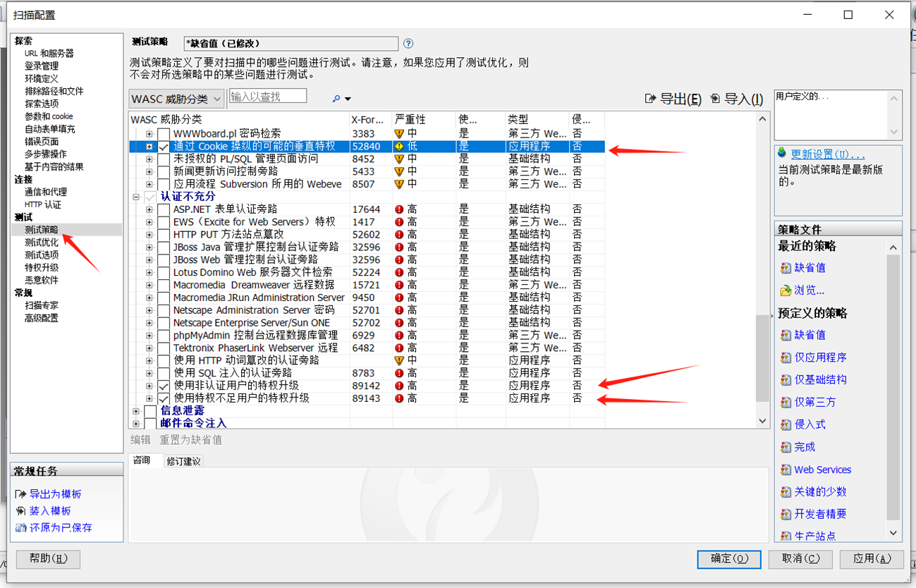The width and height of the screenshot is (916, 588).
Task: Click the 仅基础结构 policy icon
Action: pyautogui.click(x=786, y=380)
